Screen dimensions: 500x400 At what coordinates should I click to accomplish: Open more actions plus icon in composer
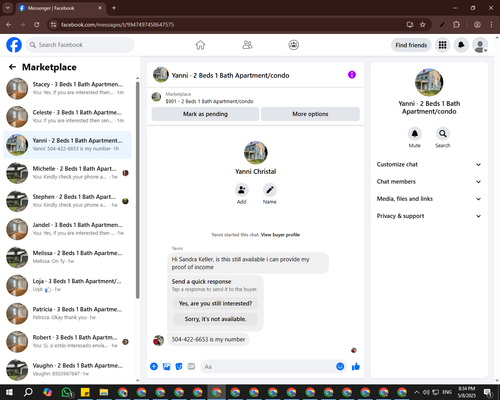tap(154, 366)
